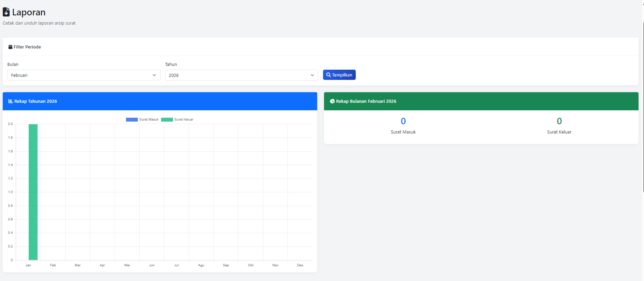This screenshot has height=281, width=644.
Task: Click the bar chart icon in Rekap Tahunan header
Action: tap(11, 101)
